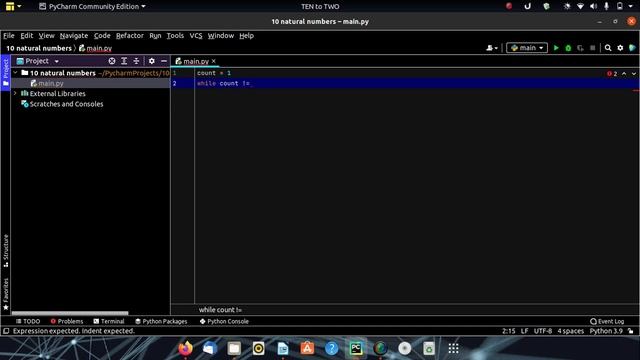Click Collapse All icon in Project panel

pyautogui.click(x=136, y=61)
